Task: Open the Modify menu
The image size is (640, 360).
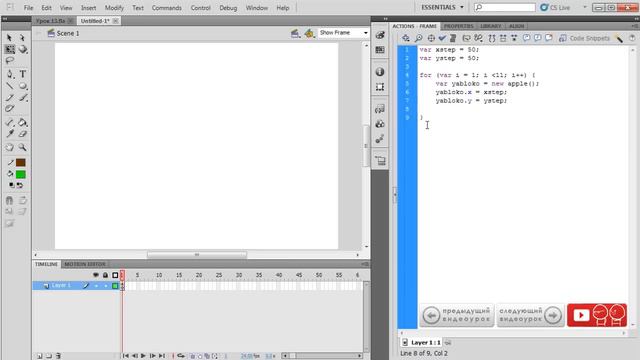Action: (114, 8)
